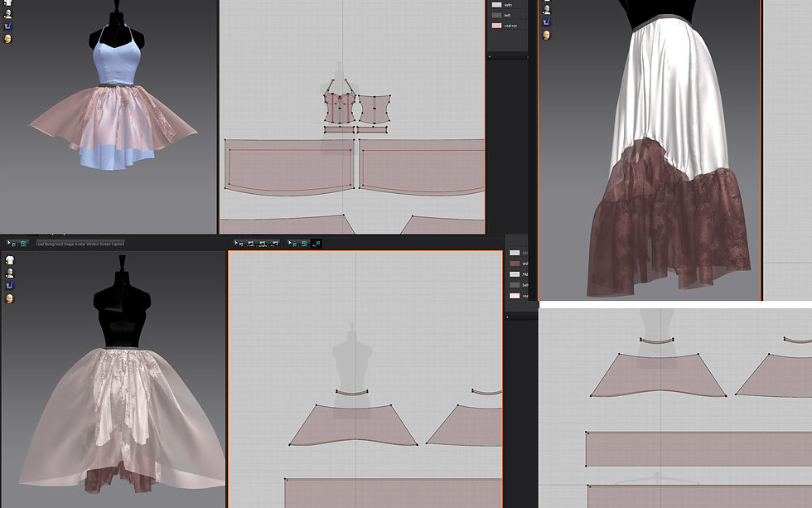
Task: Select the segment sewing machine tool
Action: pos(250,244)
